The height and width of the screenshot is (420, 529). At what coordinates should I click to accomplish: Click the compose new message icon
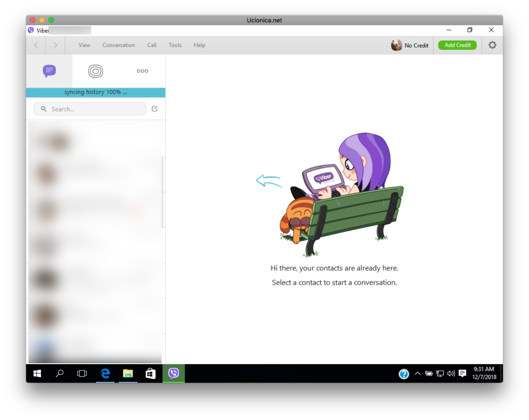pos(154,109)
